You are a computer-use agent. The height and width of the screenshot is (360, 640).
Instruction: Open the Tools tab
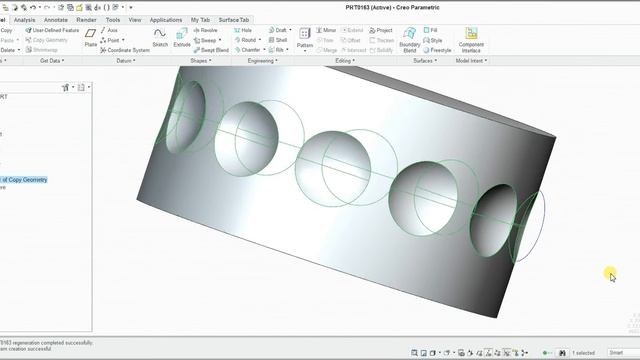point(113,20)
